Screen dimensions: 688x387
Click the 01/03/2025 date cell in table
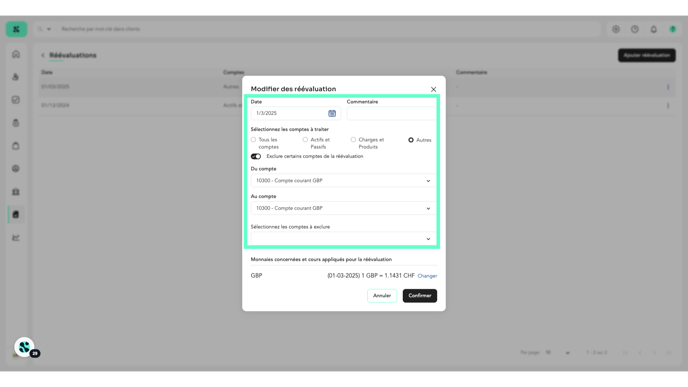tap(55, 87)
